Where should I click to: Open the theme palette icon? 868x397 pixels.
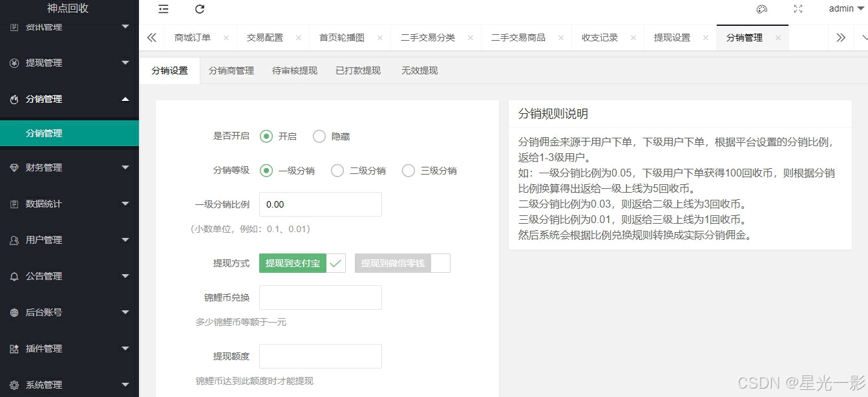pos(762,9)
